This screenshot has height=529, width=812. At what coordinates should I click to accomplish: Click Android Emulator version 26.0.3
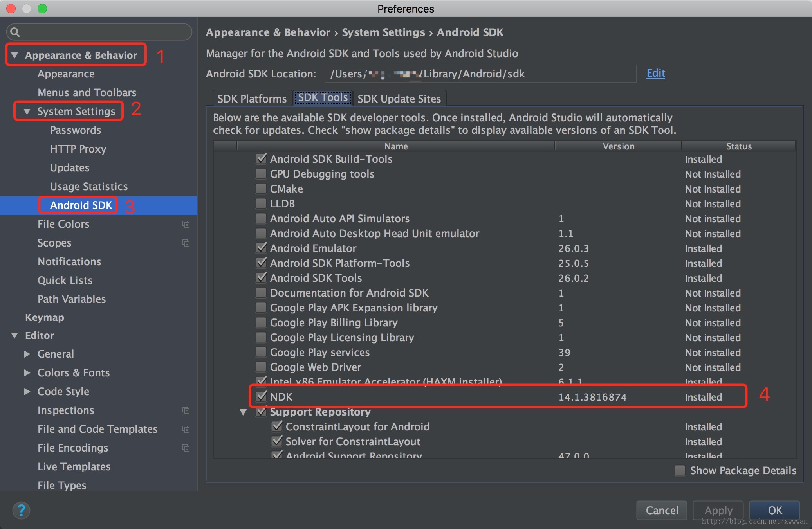[x=574, y=248]
